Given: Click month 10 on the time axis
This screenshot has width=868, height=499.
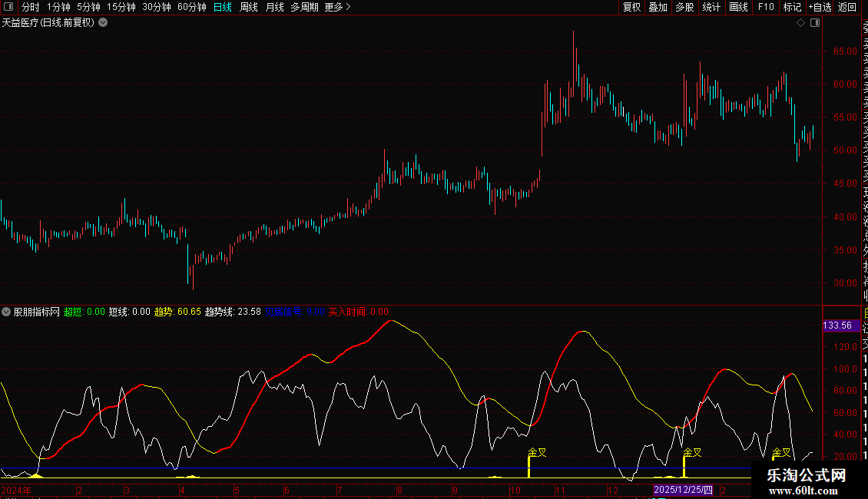Looking at the screenshot, I should tap(515, 491).
